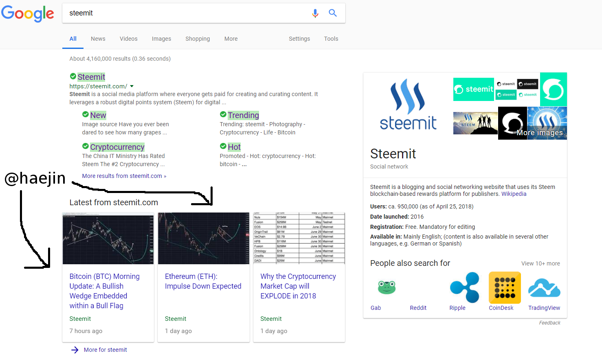The image size is (602, 364).
Task: Click the Google voice search microphone icon
Action: coord(315,13)
